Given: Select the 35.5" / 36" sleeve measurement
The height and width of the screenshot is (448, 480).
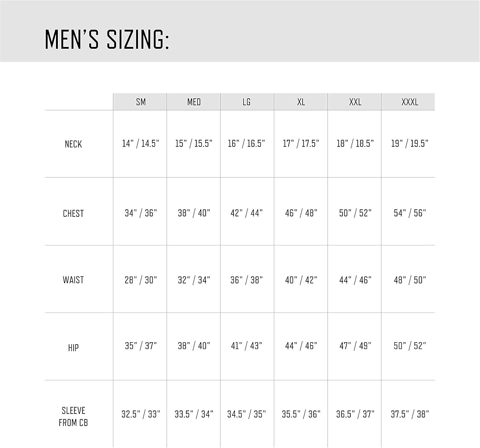Looking at the screenshot, I should (x=301, y=414).
